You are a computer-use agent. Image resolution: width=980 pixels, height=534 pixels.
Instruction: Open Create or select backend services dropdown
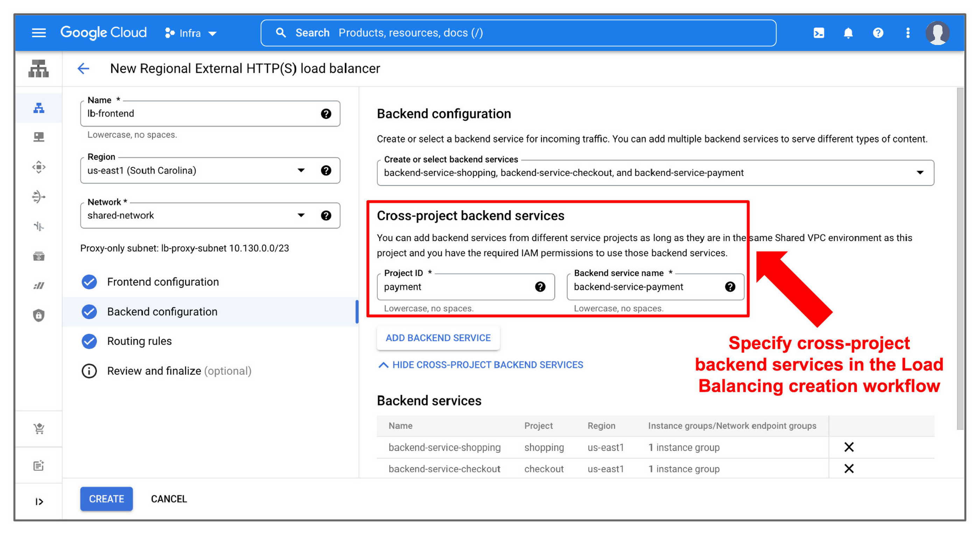(x=655, y=173)
